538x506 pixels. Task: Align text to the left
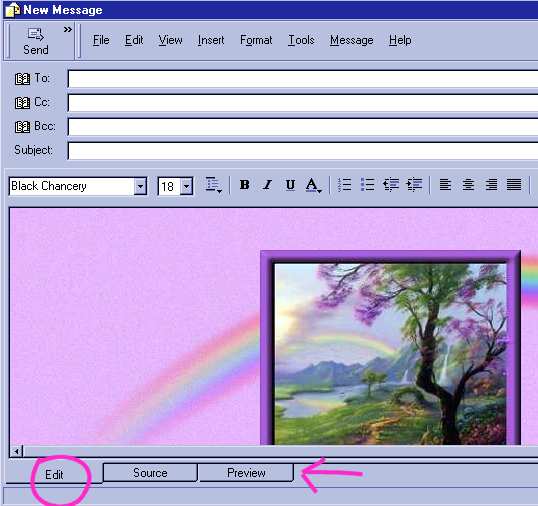click(x=445, y=185)
